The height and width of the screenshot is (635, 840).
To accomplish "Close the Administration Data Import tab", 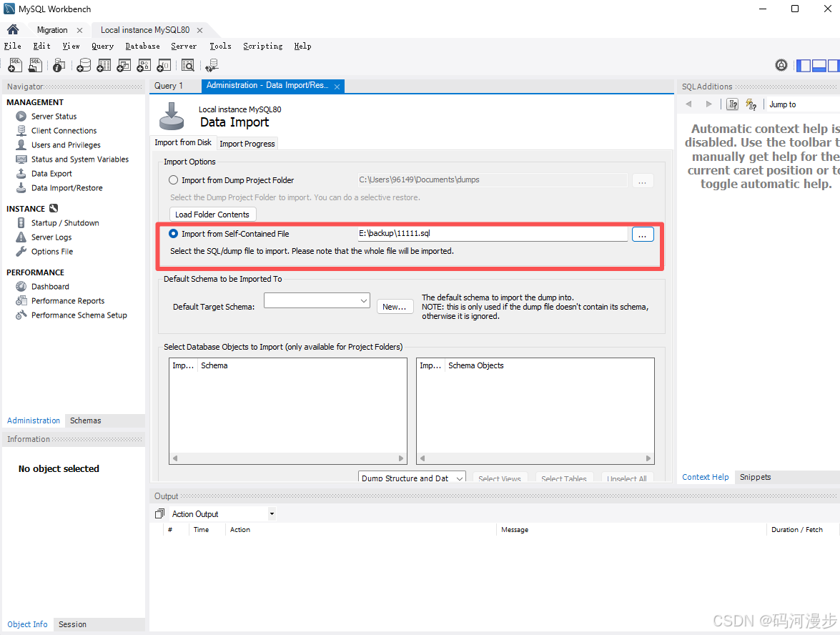I will point(337,87).
